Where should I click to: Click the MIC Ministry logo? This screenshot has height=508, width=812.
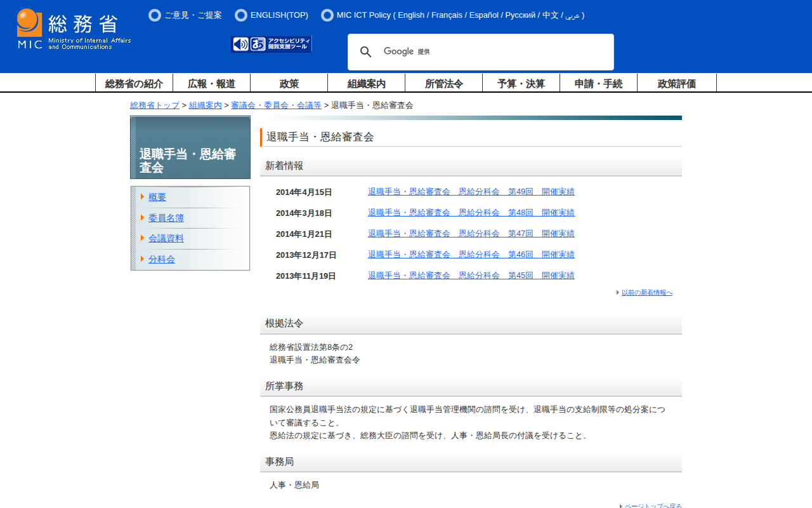pyautogui.click(x=74, y=29)
